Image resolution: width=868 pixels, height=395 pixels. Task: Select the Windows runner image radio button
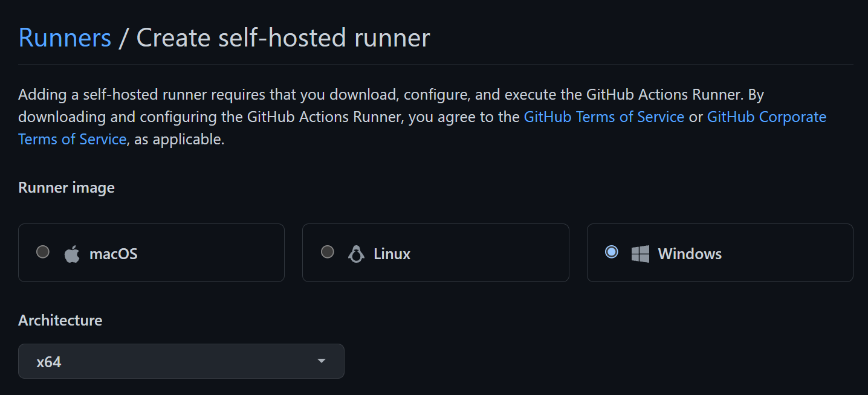coord(611,252)
